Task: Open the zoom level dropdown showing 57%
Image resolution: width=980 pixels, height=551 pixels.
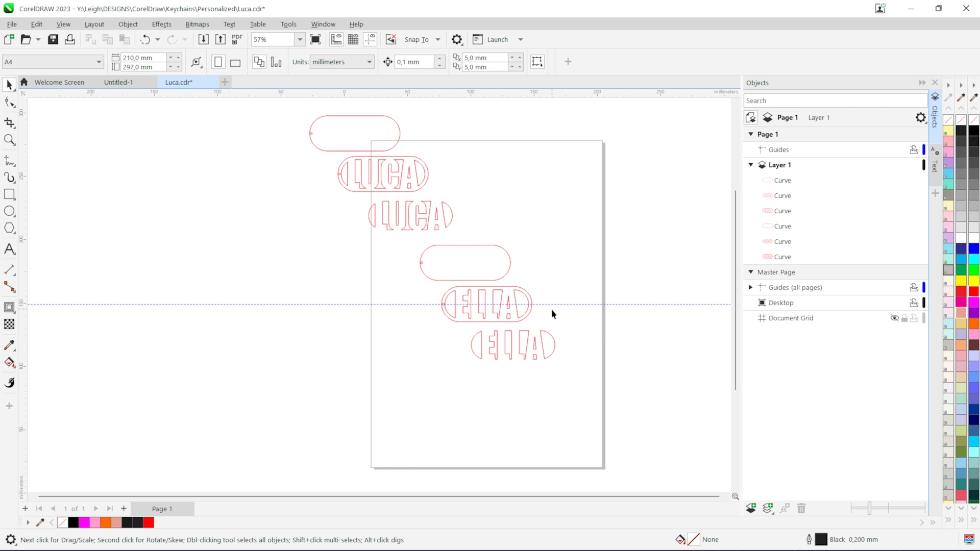Action: (300, 39)
